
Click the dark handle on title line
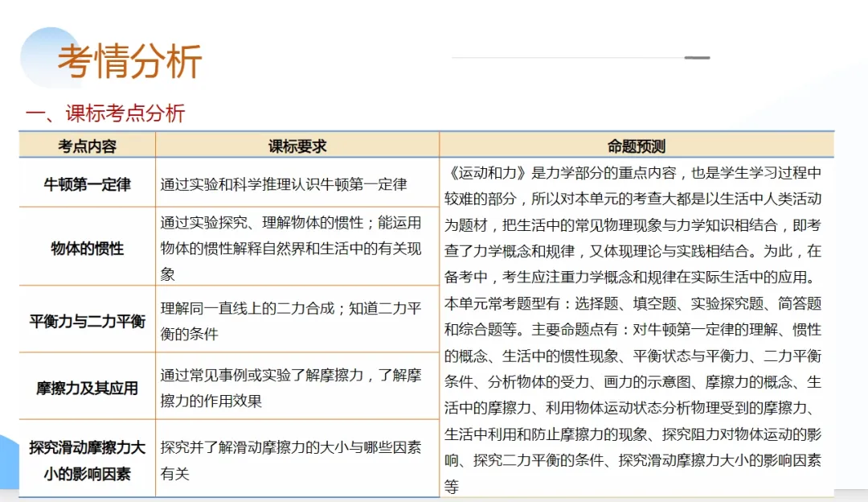click(697, 58)
